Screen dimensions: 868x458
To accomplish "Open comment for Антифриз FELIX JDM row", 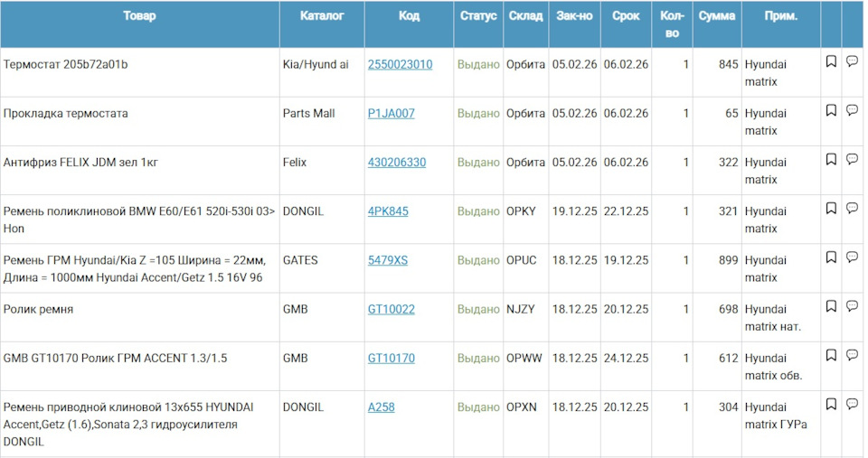I will pos(852,159).
